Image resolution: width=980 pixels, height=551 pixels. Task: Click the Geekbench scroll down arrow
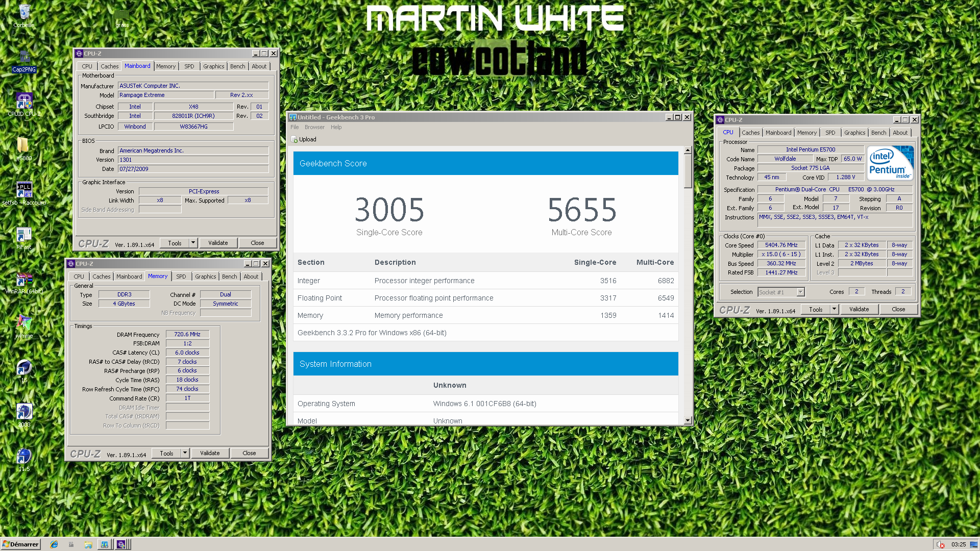coord(688,420)
